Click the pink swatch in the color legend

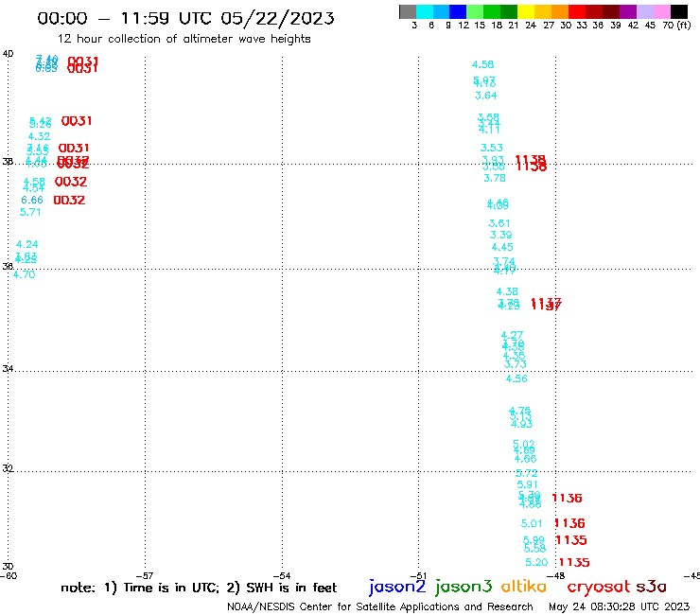click(661, 11)
